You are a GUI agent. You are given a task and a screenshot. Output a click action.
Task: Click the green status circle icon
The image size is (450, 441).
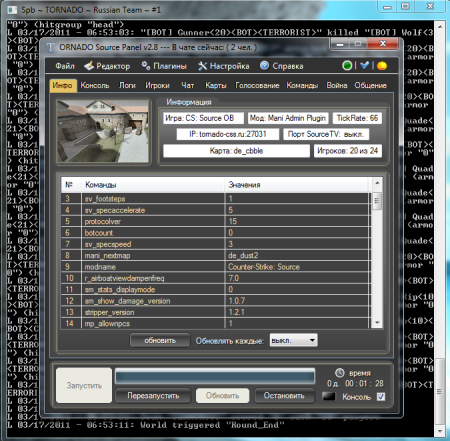(x=347, y=65)
